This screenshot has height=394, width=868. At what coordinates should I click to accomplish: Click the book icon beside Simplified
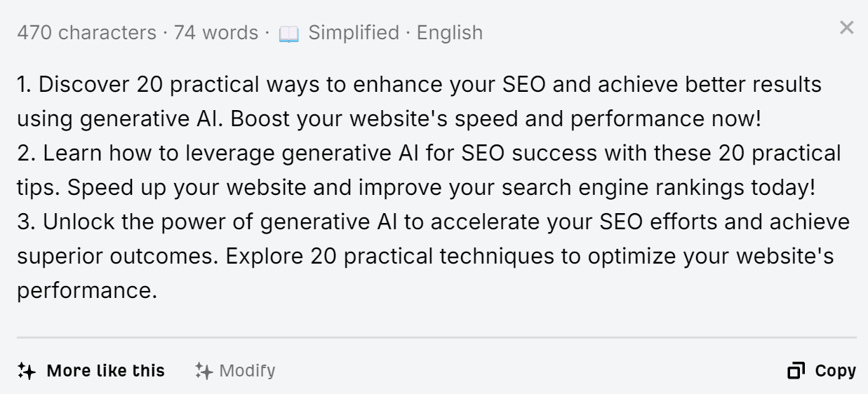[288, 34]
